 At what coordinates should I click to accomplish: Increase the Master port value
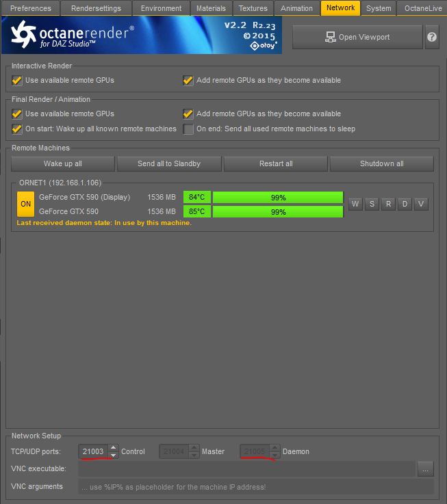click(x=194, y=448)
